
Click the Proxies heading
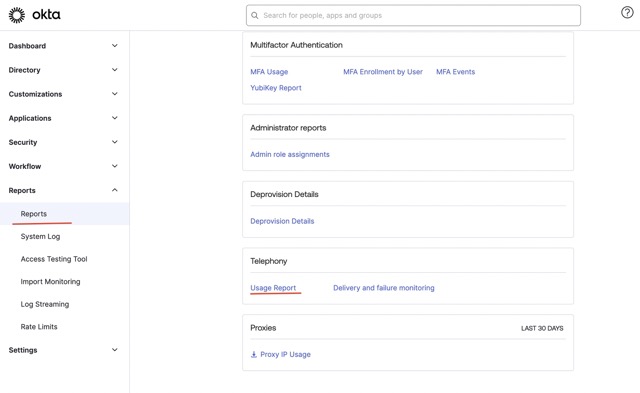pos(263,328)
